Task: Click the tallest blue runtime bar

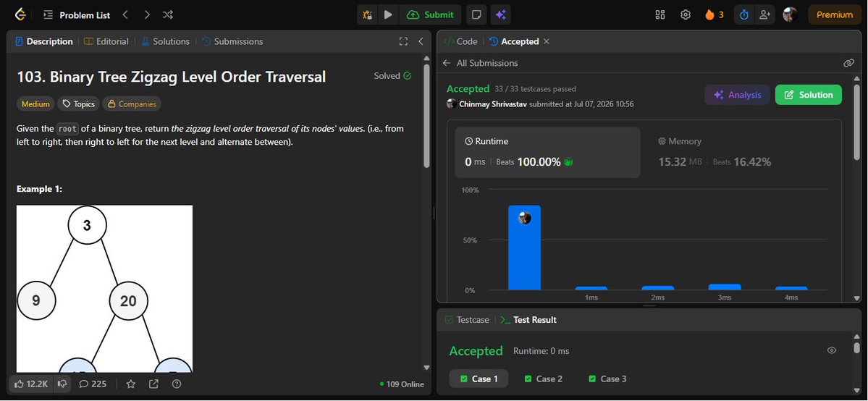Action: (524, 248)
